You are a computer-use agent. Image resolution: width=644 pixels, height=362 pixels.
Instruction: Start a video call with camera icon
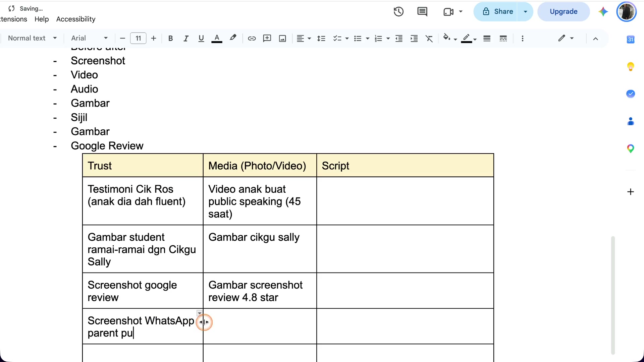pyautogui.click(x=448, y=12)
